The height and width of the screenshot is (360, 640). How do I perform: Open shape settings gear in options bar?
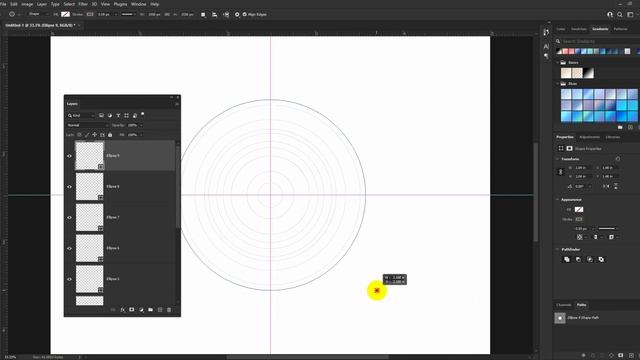[x=237, y=14]
